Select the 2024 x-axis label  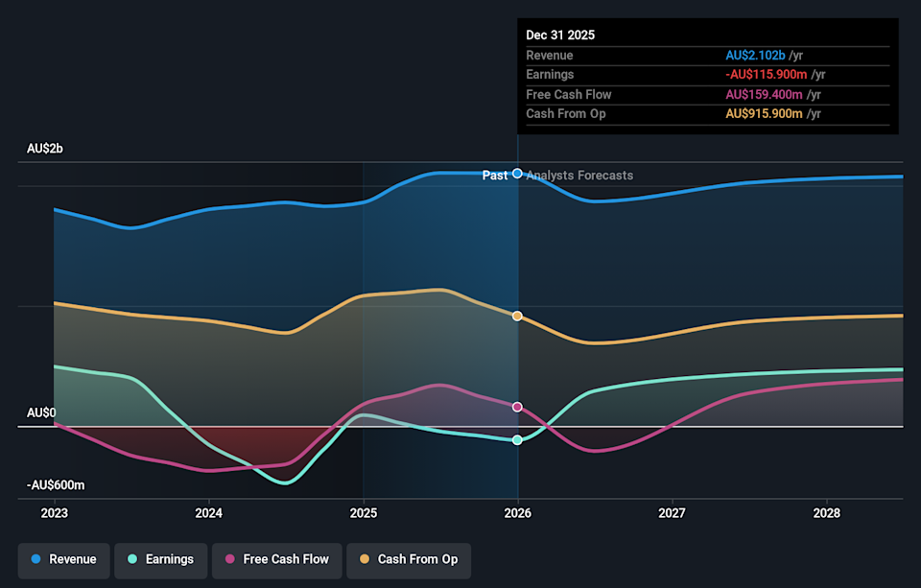pyautogui.click(x=209, y=513)
